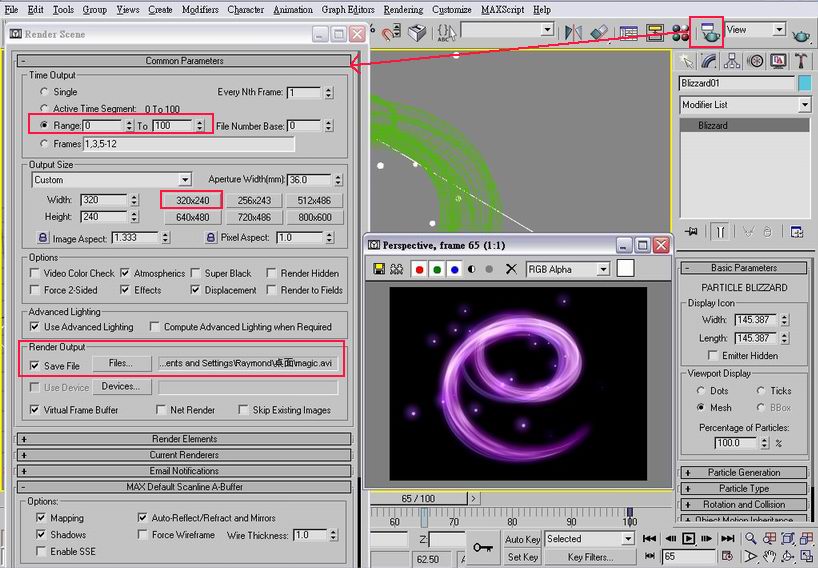This screenshot has height=568, width=818.
Task: Open the RGB Alpha channel dropdown
Action: 567,269
